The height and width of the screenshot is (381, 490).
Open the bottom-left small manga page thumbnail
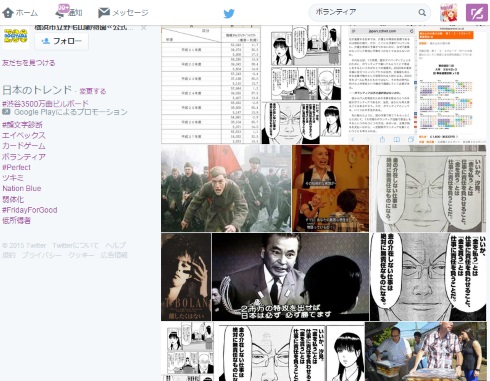[x=189, y=351]
